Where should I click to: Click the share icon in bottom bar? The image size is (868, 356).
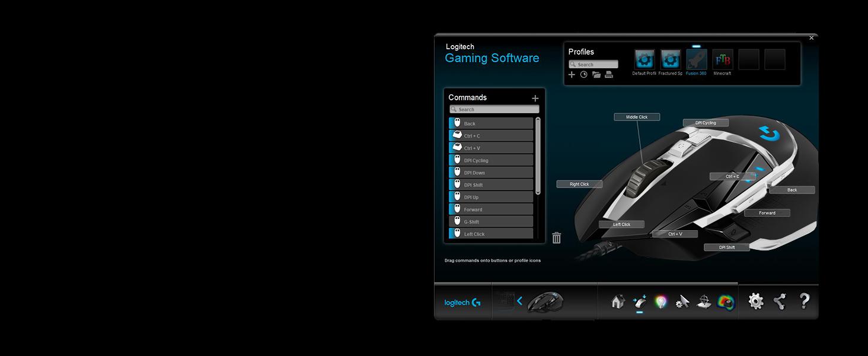point(780,301)
